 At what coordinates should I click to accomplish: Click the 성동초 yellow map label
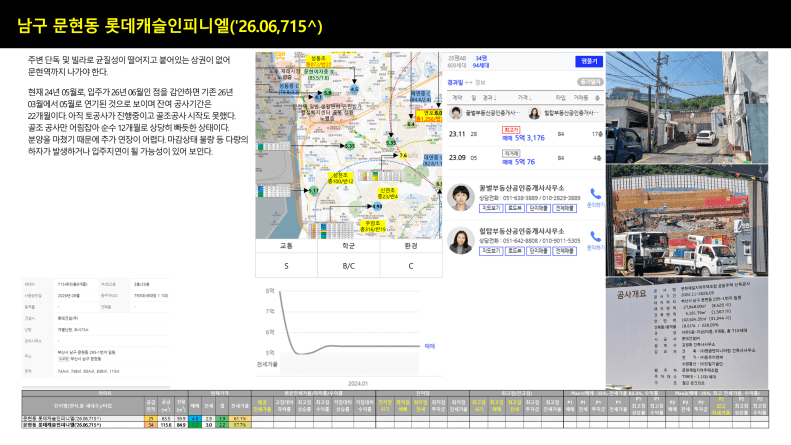point(318,62)
